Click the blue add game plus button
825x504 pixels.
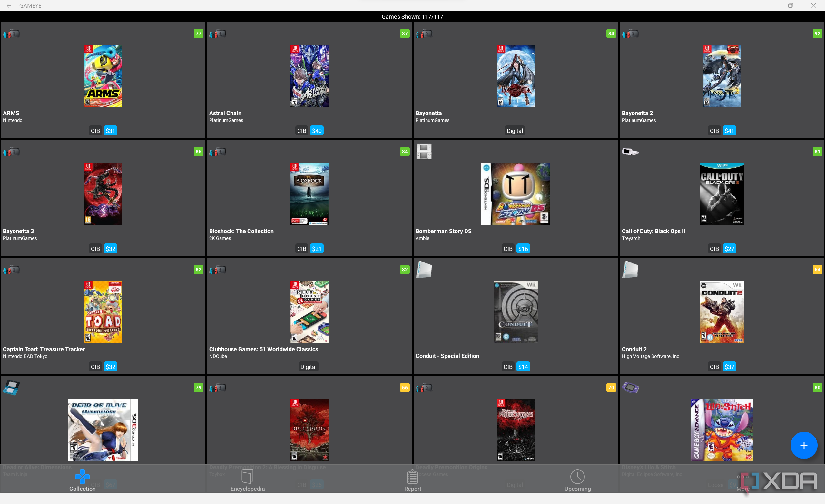coord(804,445)
